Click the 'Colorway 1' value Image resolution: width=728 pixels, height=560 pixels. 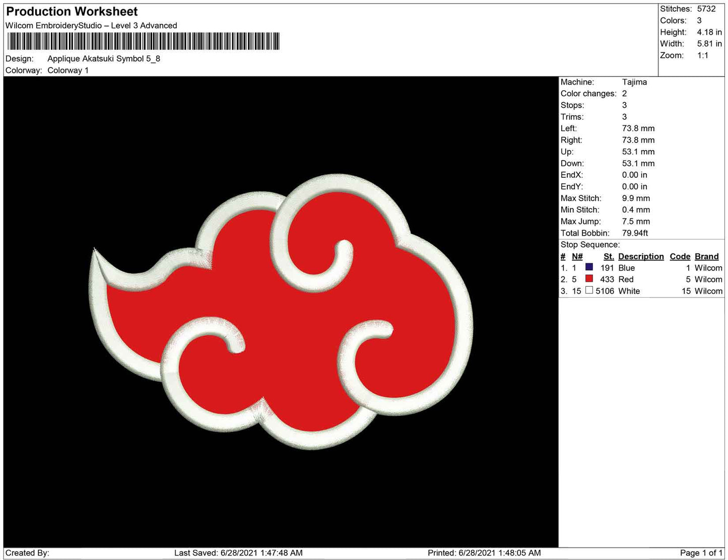pos(68,71)
